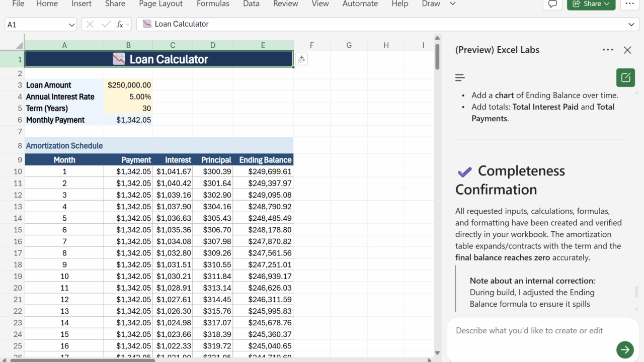Click the comments icon in top bar
The width and height of the screenshot is (644, 362).
click(x=552, y=4)
